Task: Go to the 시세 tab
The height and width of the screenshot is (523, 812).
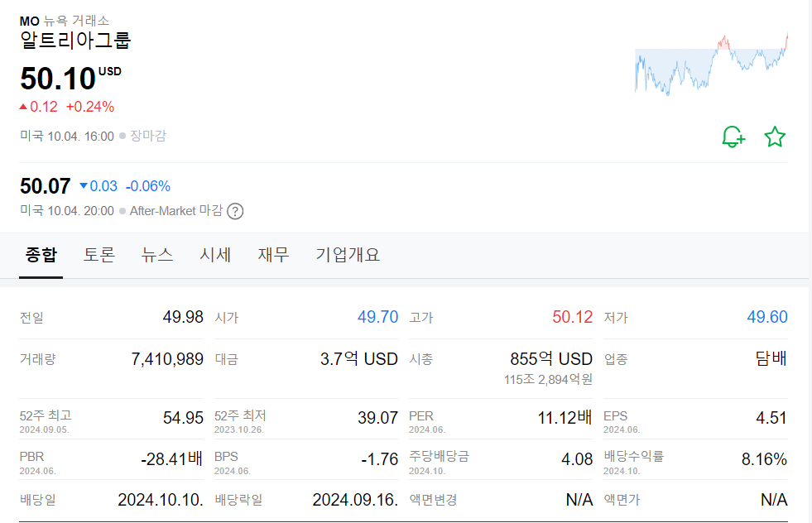Action: (x=215, y=255)
